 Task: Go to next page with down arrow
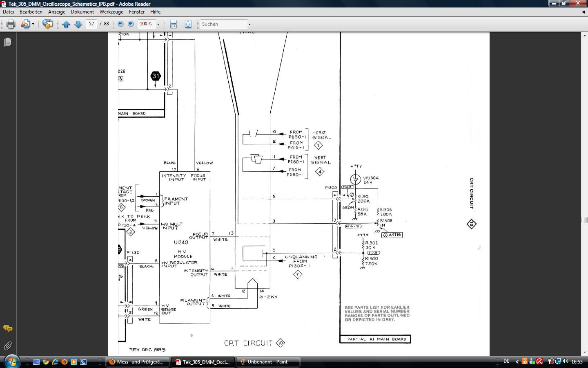[x=78, y=24]
